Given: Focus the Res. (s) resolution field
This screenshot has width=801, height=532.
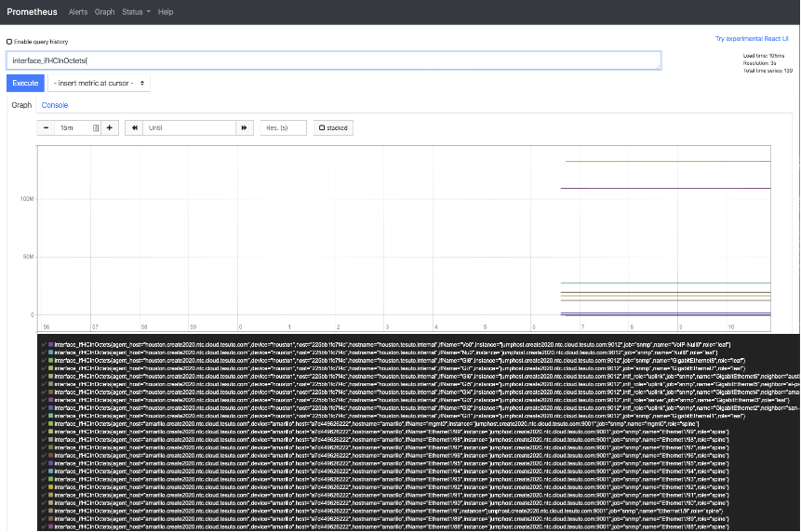Looking at the screenshot, I should click(283, 127).
